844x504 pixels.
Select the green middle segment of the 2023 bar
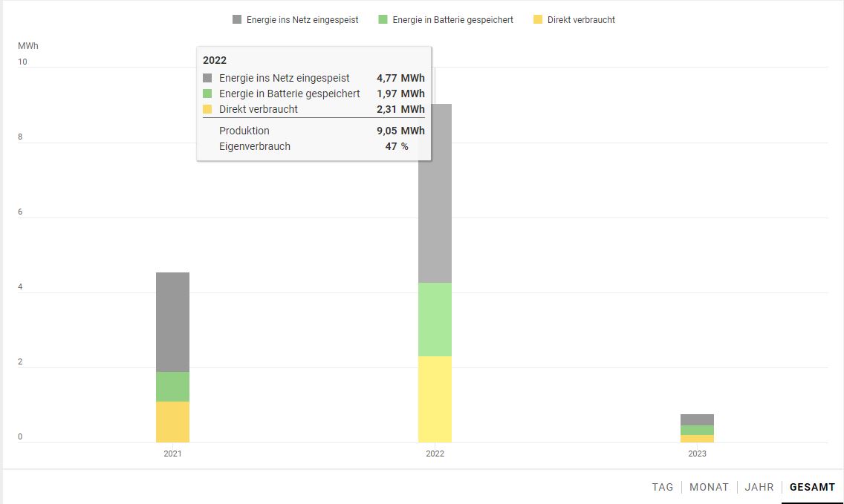pos(697,430)
